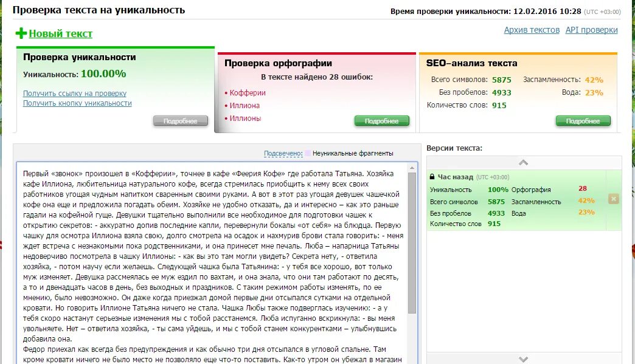Screen dimensions: 635x364
Task: Click Количество слов value 915 in SEO panel
Action: tap(499, 106)
